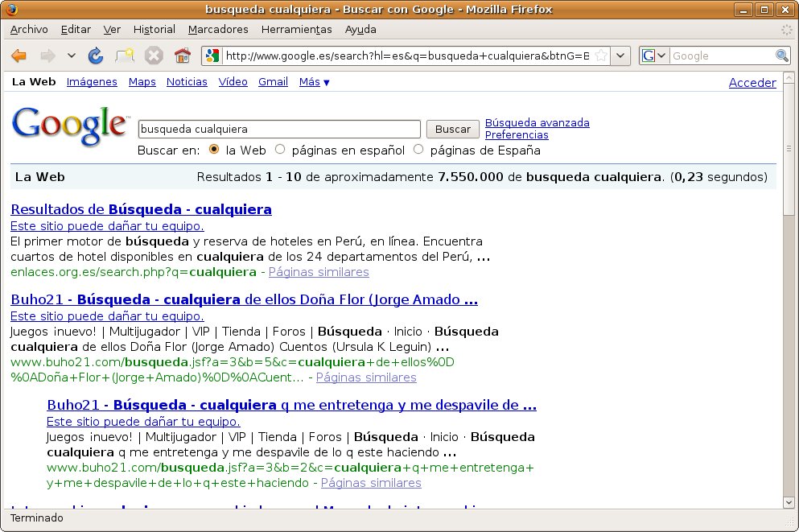Expand the address bar URL history dropdown
Image resolution: width=799 pixels, height=532 pixels.
coord(620,56)
